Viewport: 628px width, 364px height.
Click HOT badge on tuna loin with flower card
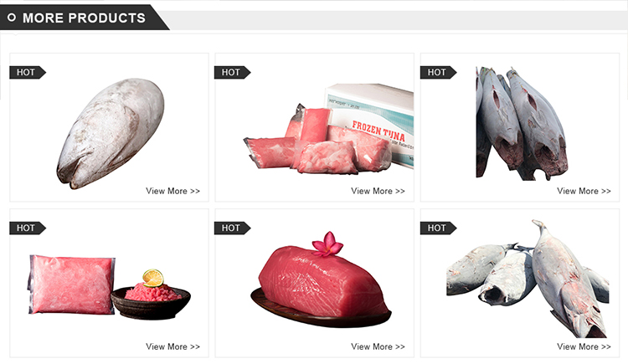coord(233,228)
